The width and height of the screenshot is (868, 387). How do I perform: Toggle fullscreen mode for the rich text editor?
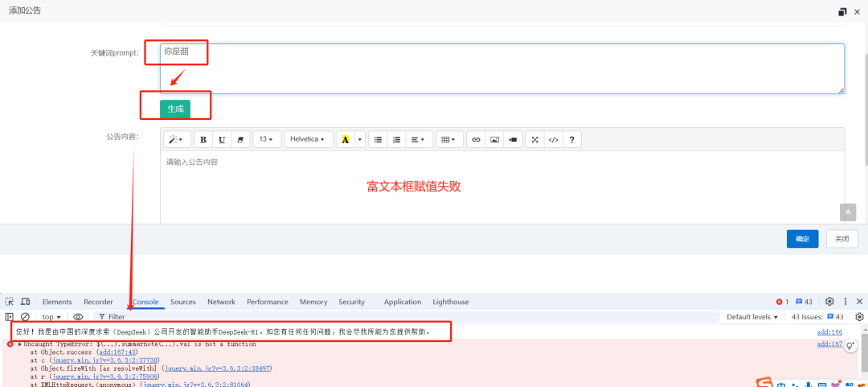534,139
